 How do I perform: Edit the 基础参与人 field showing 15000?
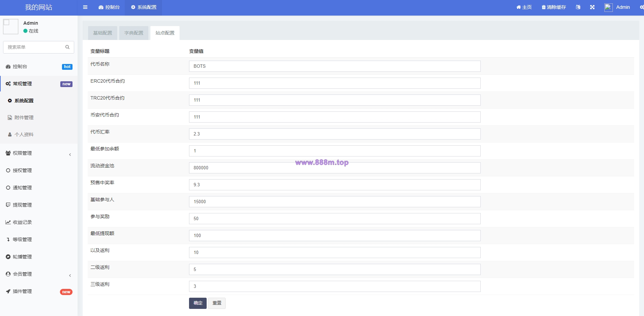(335, 202)
